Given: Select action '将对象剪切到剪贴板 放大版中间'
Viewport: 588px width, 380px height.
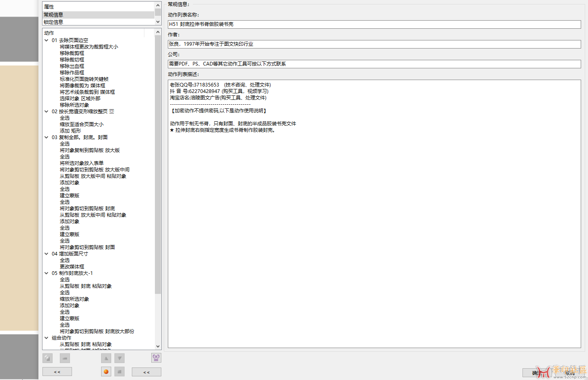Looking at the screenshot, I should pyautogui.click(x=95, y=170).
